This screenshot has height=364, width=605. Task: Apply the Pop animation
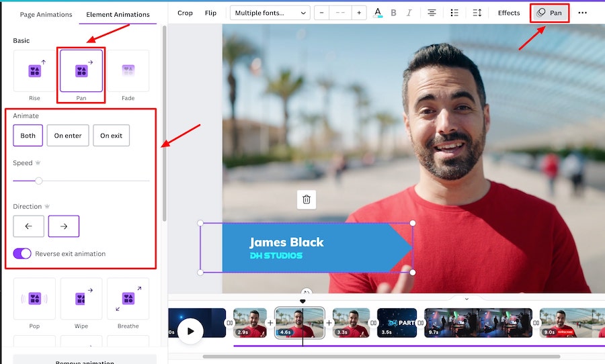pos(34,298)
